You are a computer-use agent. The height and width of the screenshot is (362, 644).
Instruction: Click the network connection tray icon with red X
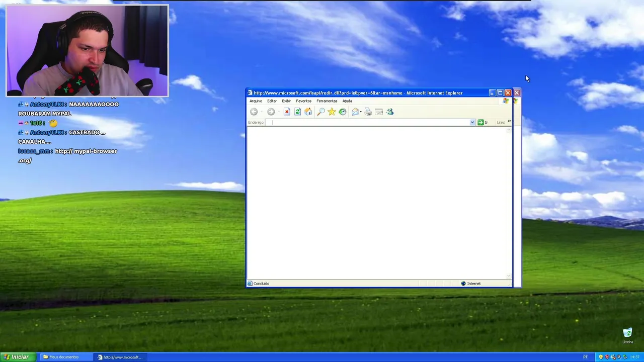pyautogui.click(x=613, y=357)
